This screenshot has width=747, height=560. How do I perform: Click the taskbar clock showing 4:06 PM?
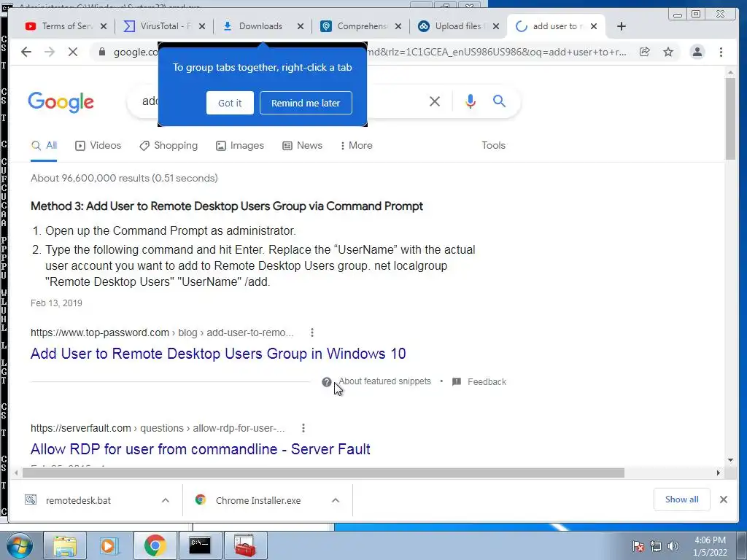coord(710,546)
